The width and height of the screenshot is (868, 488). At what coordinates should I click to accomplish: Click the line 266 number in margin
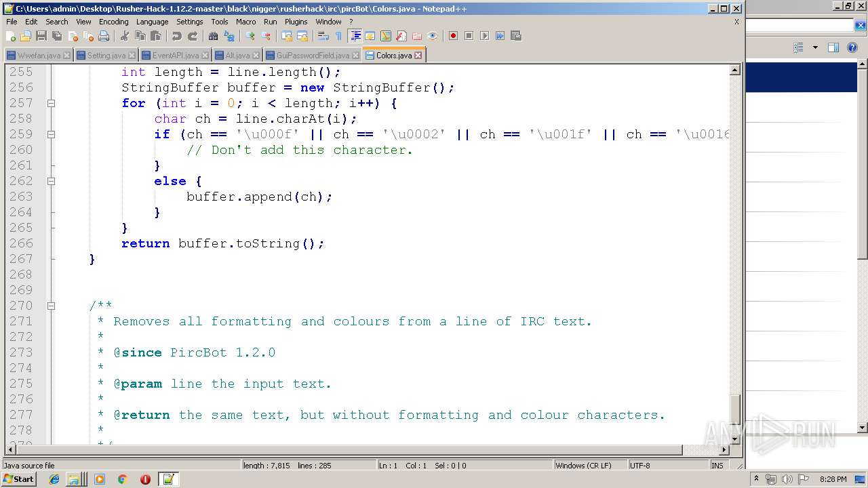coord(21,243)
